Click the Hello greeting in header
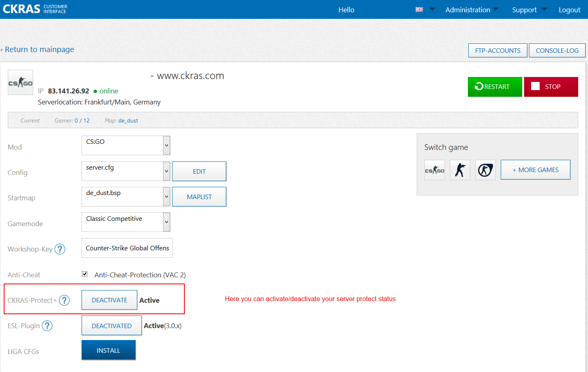Image resolution: width=588 pixels, height=372 pixels. tap(346, 10)
